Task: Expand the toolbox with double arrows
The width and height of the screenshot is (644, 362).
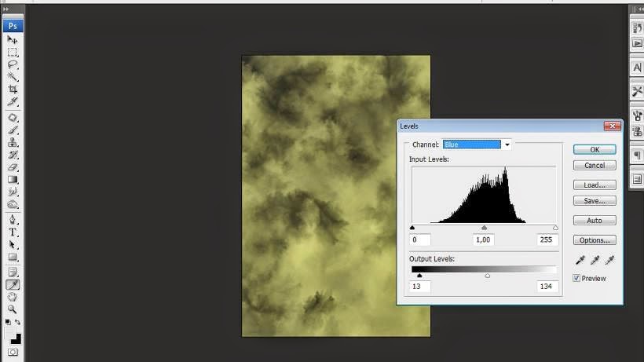Action: (5, 9)
